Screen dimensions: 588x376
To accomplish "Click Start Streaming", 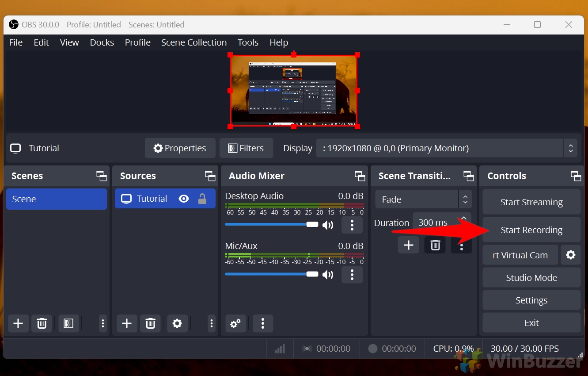I will pyautogui.click(x=531, y=202).
